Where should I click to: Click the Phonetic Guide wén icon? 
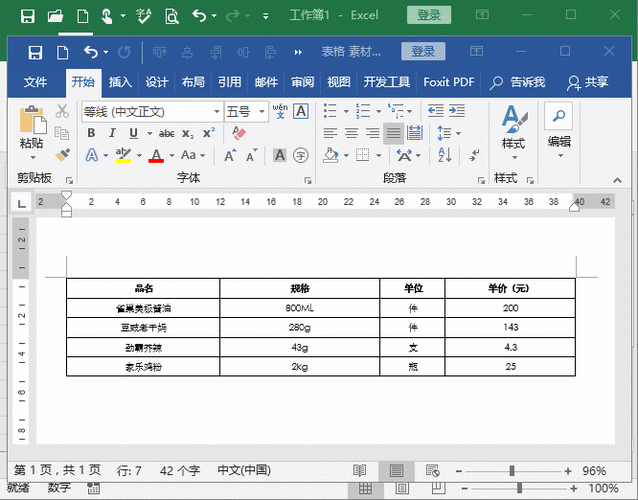pyautogui.click(x=280, y=111)
